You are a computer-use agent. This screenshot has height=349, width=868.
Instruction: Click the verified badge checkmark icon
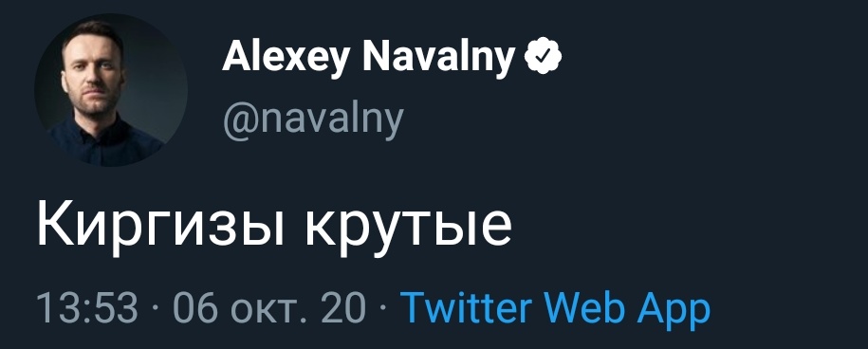click(x=543, y=55)
